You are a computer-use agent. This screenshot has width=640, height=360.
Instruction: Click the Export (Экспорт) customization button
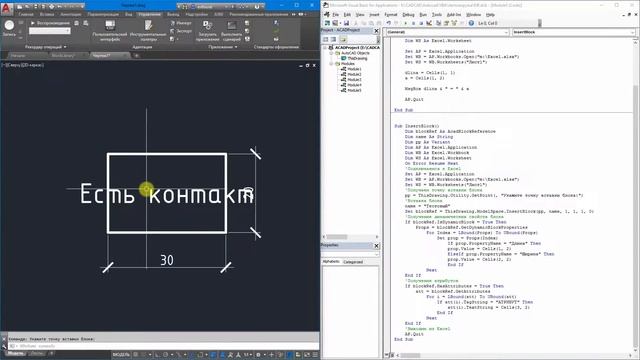click(x=181, y=31)
